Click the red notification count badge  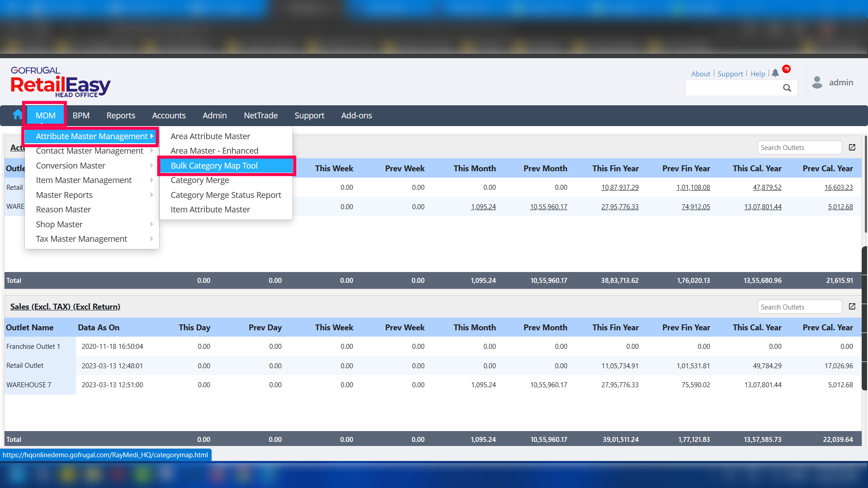click(x=787, y=69)
